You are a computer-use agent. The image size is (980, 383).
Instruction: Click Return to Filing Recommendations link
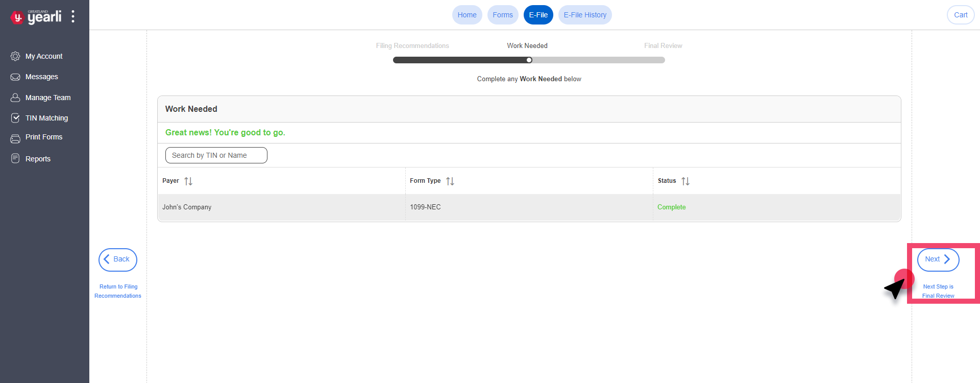[x=118, y=291]
